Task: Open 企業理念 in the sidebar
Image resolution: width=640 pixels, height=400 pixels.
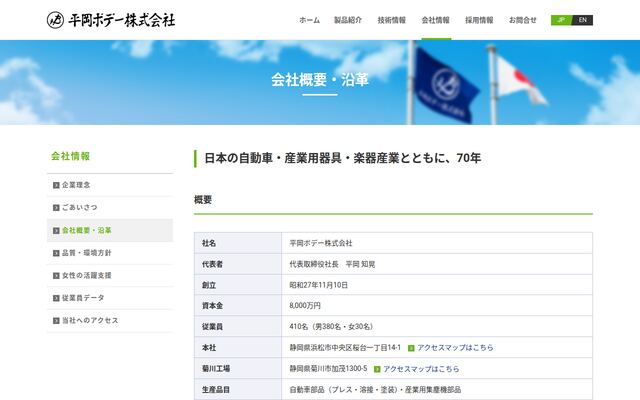Action: pos(110,185)
